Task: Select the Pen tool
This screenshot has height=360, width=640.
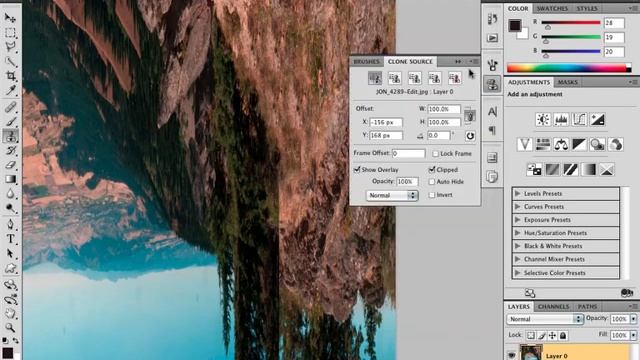Action: click(10, 224)
